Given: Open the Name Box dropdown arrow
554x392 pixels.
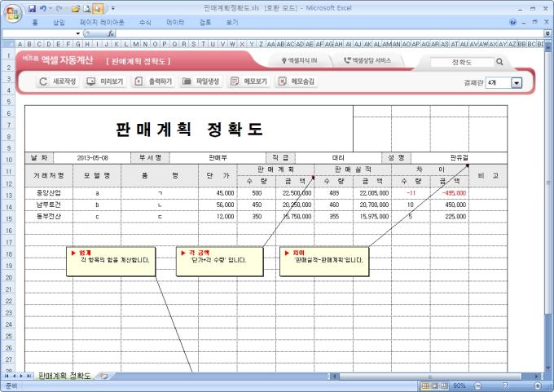Looking at the screenshot, I should click(x=77, y=33).
